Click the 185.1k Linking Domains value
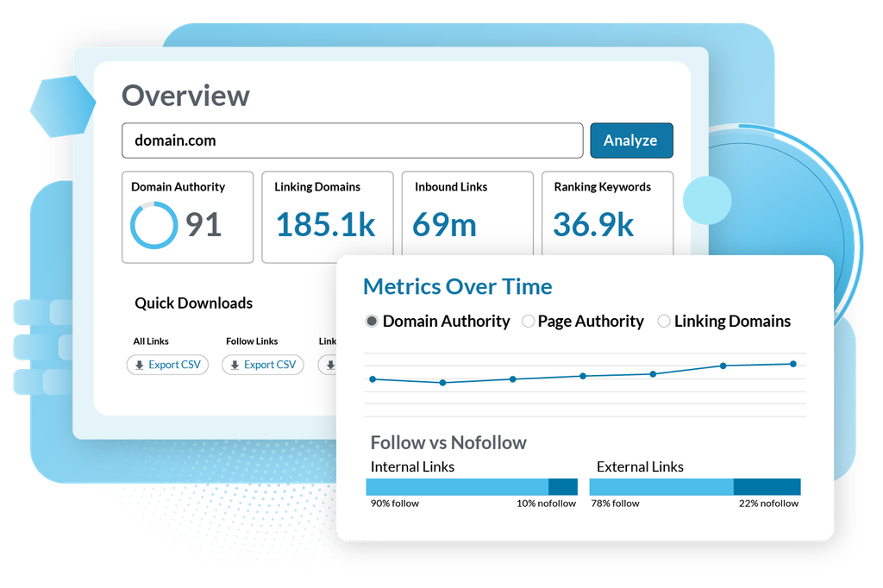The height and width of the screenshot is (588, 883). [325, 225]
